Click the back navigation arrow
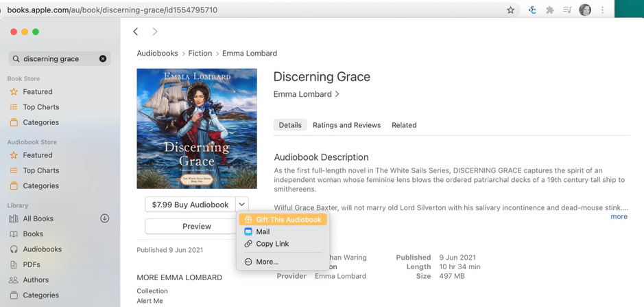This screenshot has height=307, width=644. click(136, 32)
